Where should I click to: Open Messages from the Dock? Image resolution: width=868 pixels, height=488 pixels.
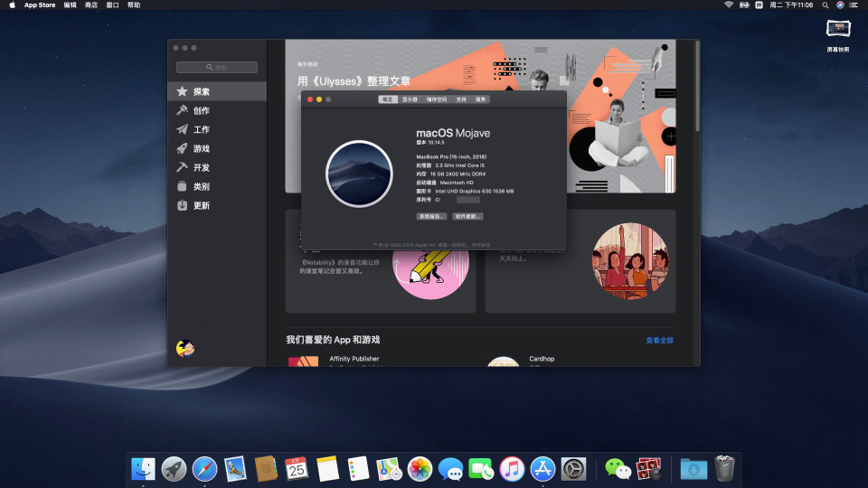[450, 469]
